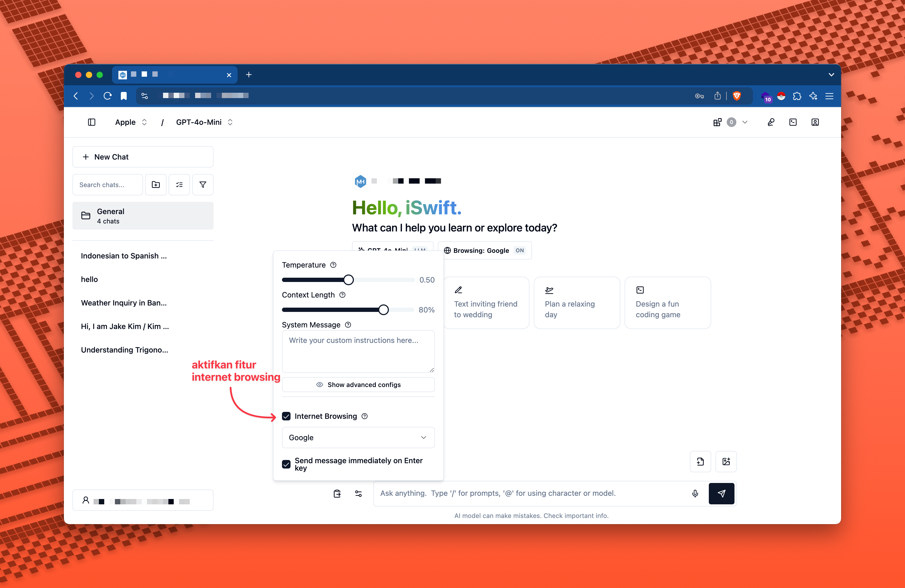Open the terminal prompt icon in header
The width and height of the screenshot is (905, 588).
click(793, 122)
